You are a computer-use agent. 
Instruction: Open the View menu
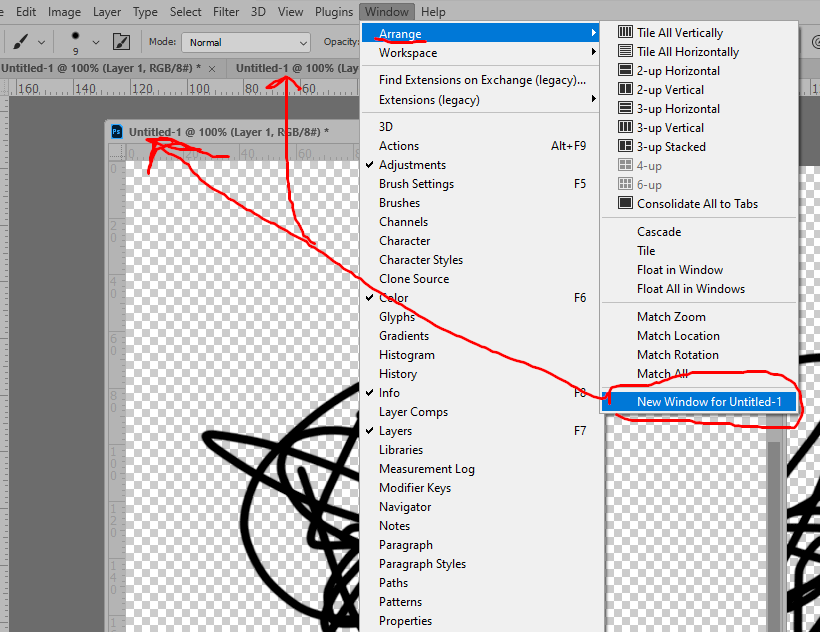[x=290, y=12]
